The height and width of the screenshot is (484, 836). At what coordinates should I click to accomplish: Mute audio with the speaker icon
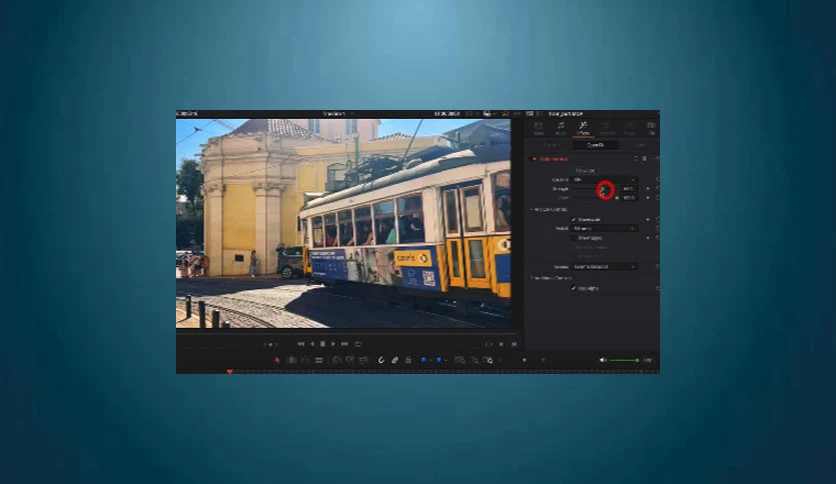(602, 360)
